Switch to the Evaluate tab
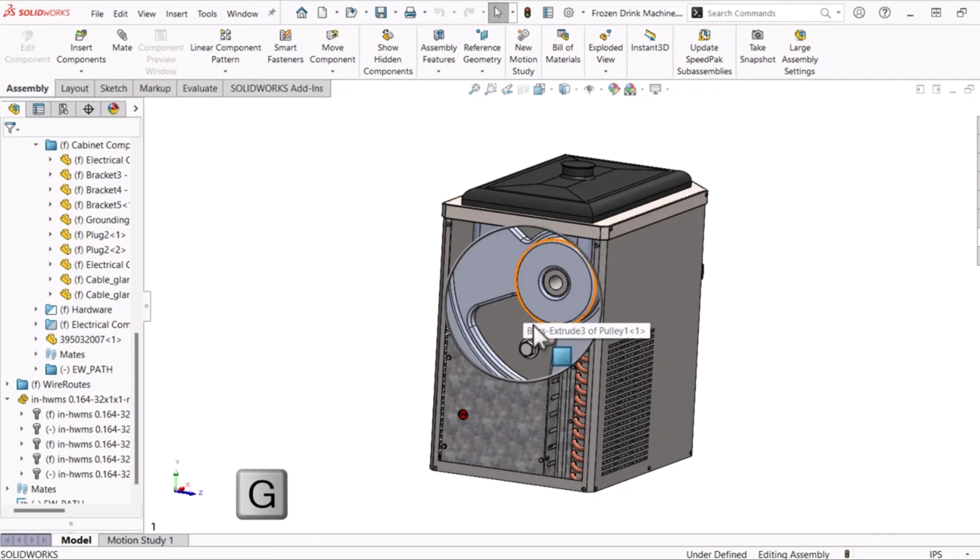Viewport: 980px width, 560px height. [x=200, y=88]
